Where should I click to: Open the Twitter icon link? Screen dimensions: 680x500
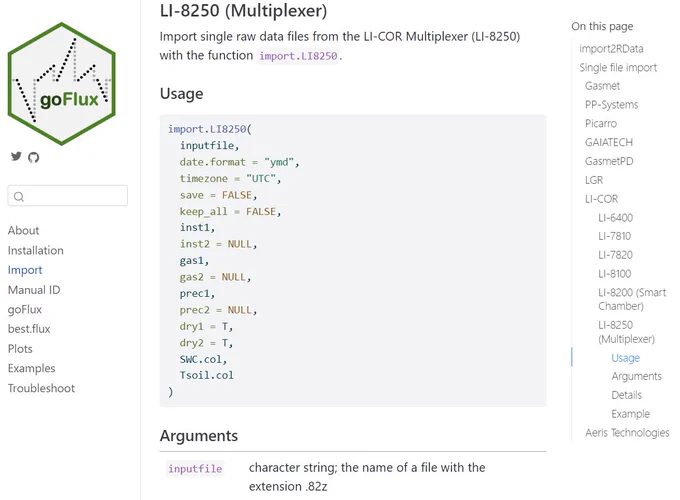tap(16, 157)
